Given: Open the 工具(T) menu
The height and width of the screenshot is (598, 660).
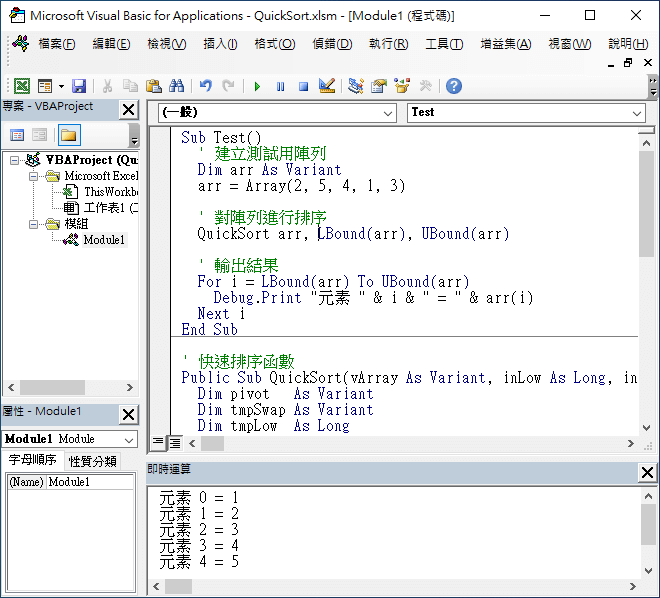Looking at the screenshot, I should (444, 44).
